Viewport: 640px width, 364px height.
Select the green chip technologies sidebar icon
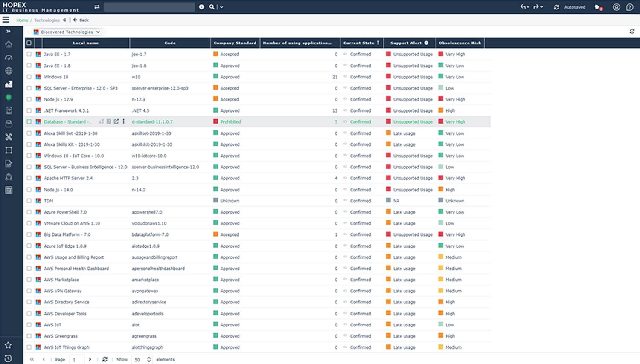[x=9, y=97]
